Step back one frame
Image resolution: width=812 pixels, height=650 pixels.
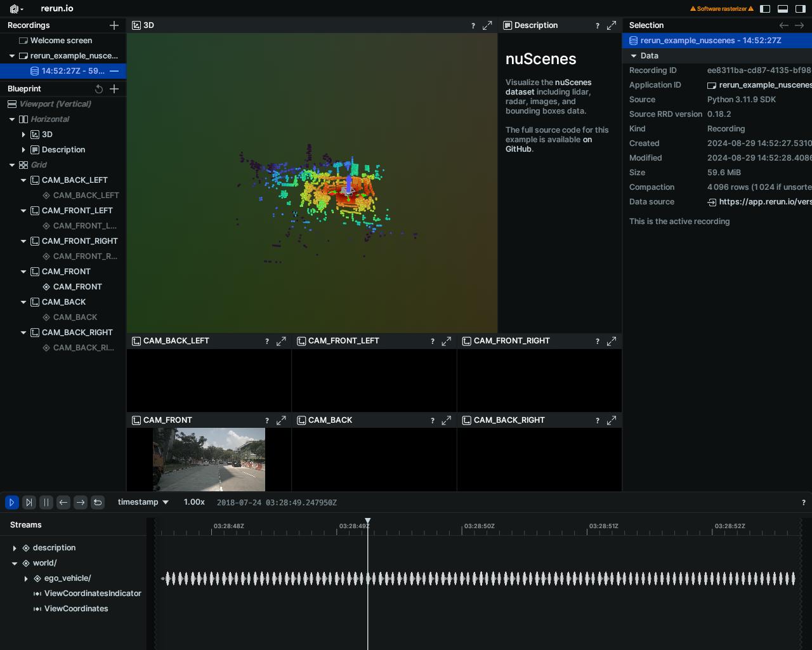(x=63, y=502)
